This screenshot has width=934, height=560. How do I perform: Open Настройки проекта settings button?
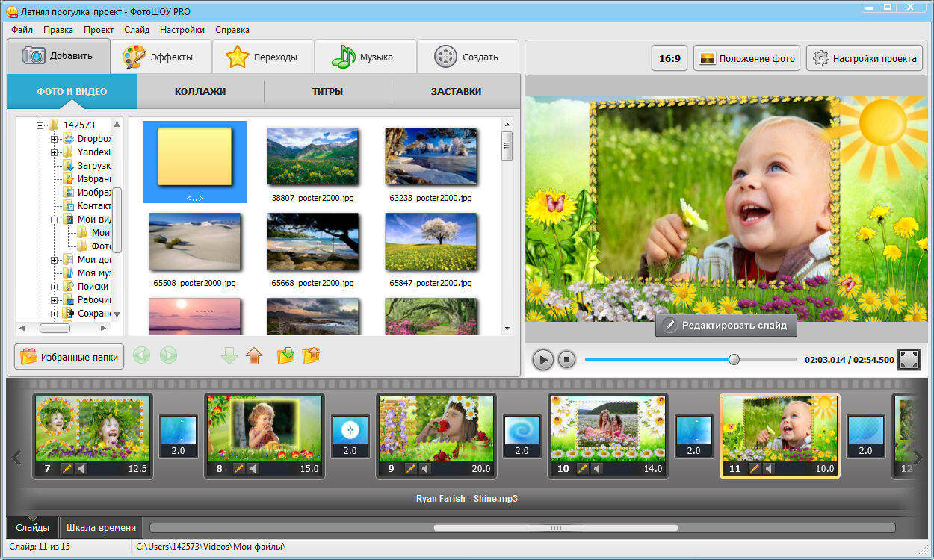(x=865, y=58)
